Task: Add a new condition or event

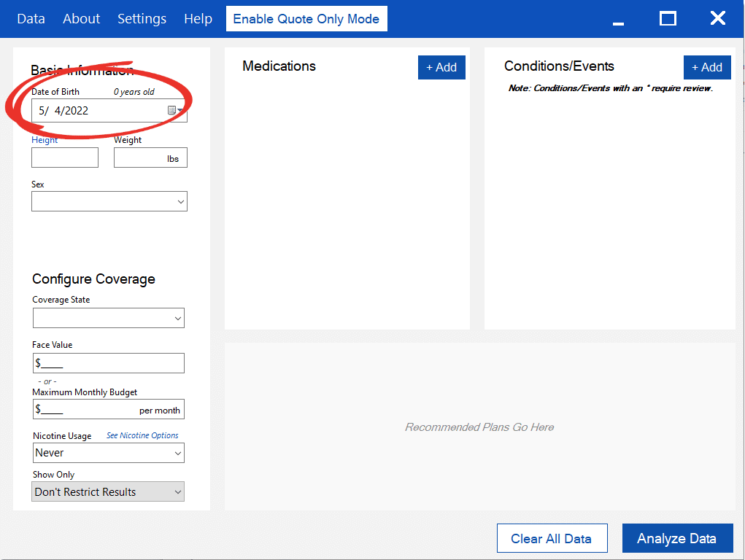Action: (707, 67)
